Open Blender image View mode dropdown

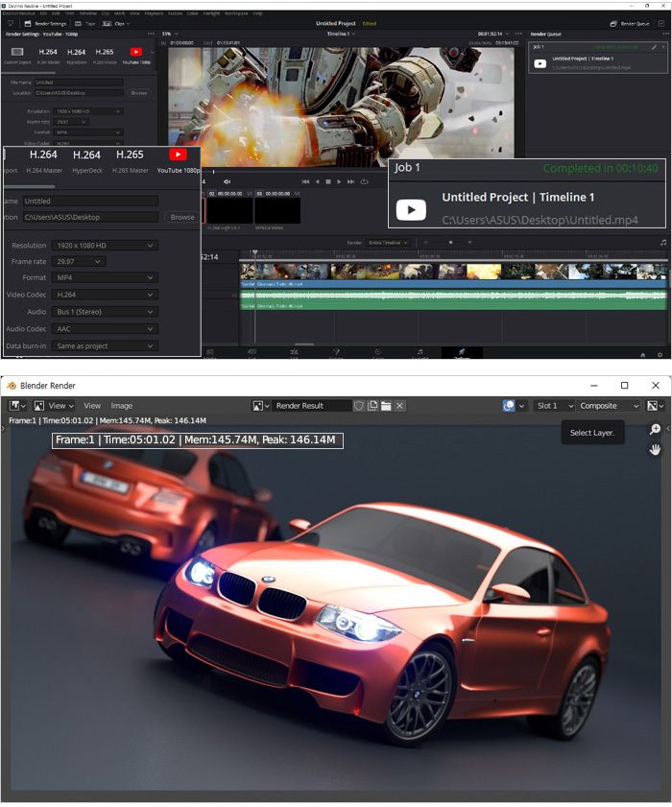tap(54, 406)
